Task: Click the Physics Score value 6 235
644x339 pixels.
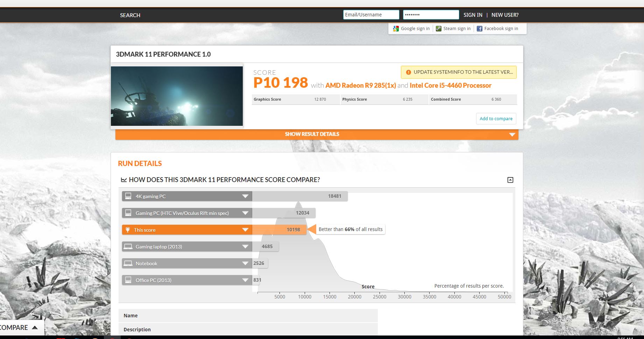Action: tap(408, 100)
